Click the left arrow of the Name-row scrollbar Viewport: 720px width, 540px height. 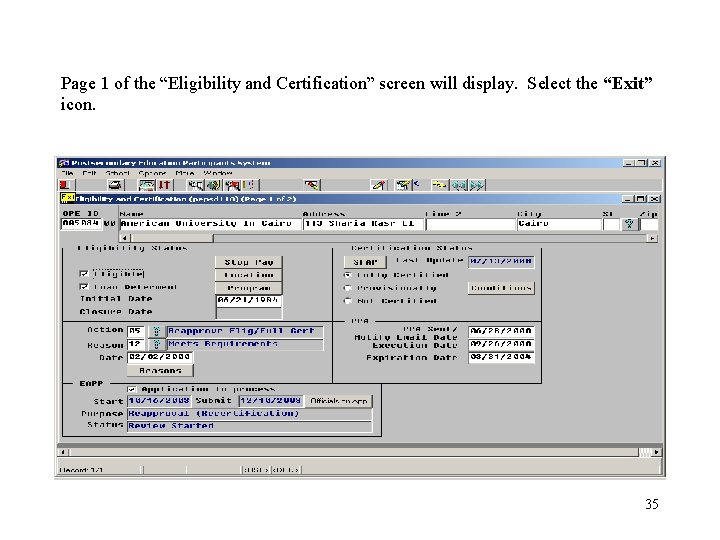click(x=125, y=238)
